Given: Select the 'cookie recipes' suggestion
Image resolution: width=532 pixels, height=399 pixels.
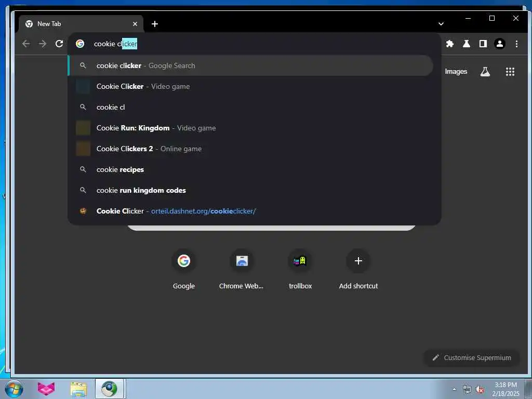Looking at the screenshot, I should (250, 169).
